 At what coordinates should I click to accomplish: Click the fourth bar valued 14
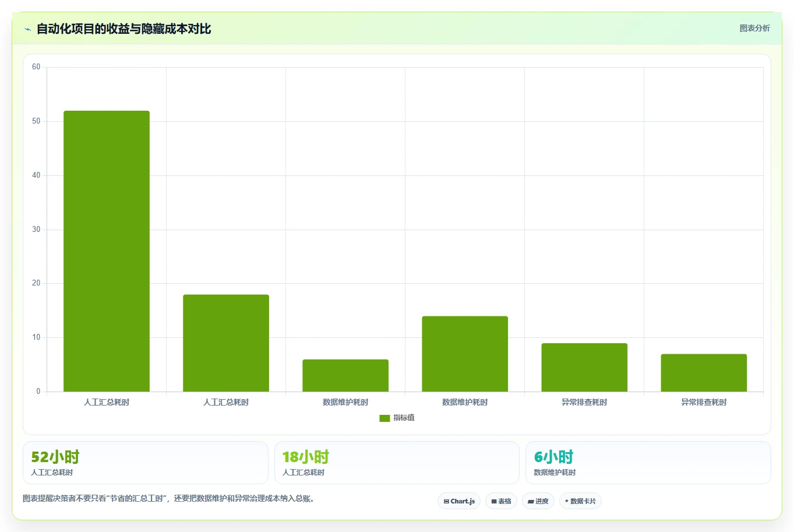click(x=465, y=354)
